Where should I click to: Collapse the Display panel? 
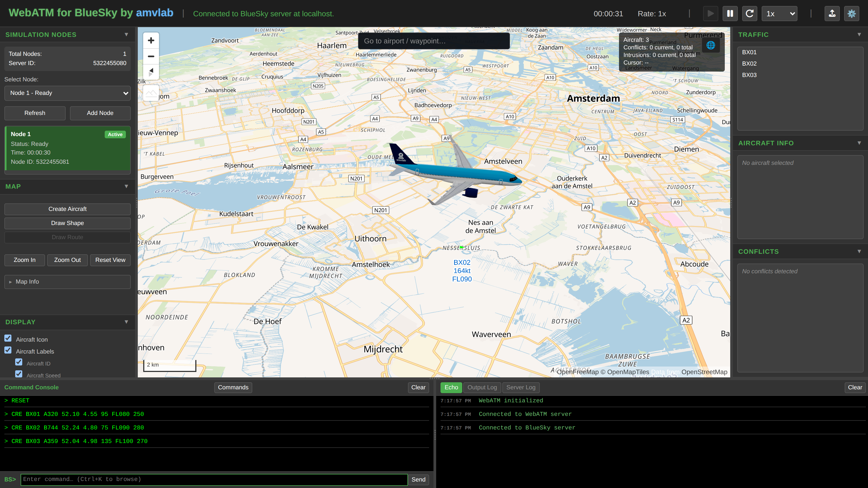pos(126,322)
